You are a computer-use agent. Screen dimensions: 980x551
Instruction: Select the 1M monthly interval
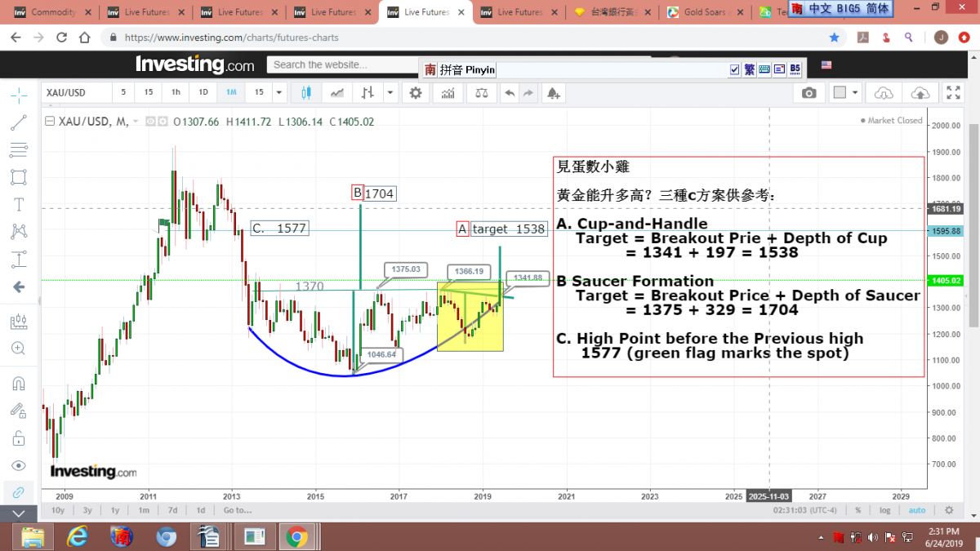point(231,92)
